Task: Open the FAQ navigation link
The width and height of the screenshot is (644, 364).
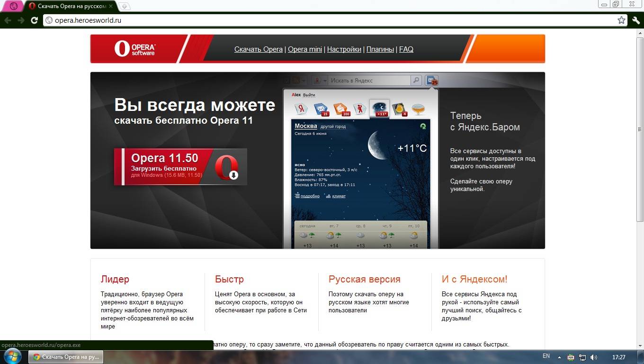Action: pyautogui.click(x=406, y=49)
